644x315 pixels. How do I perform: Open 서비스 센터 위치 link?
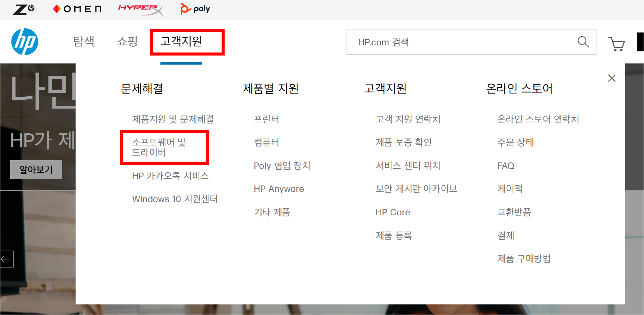(x=408, y=166)
